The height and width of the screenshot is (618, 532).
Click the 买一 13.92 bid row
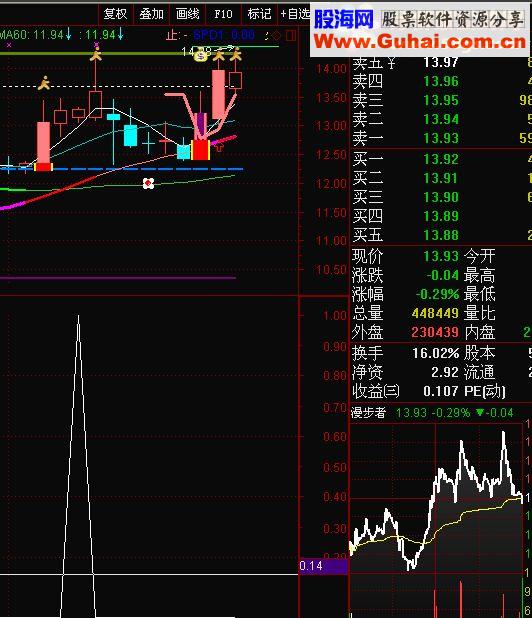441,159
